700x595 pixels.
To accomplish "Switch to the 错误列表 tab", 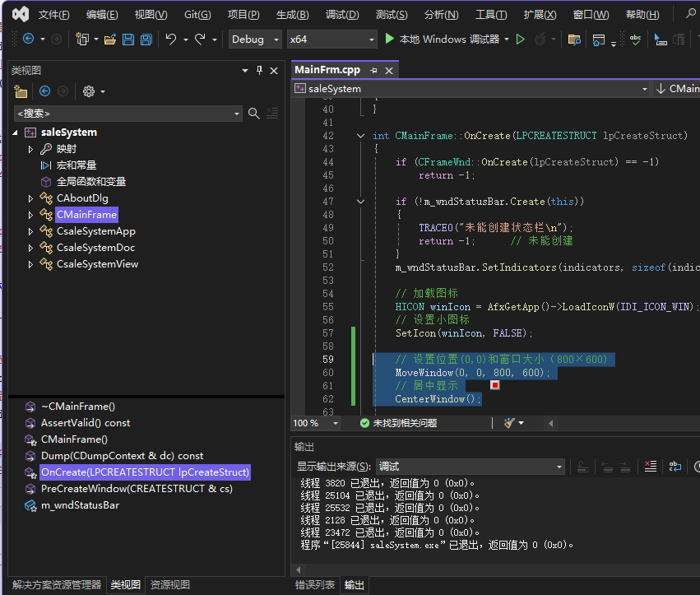I will (315, 585).
